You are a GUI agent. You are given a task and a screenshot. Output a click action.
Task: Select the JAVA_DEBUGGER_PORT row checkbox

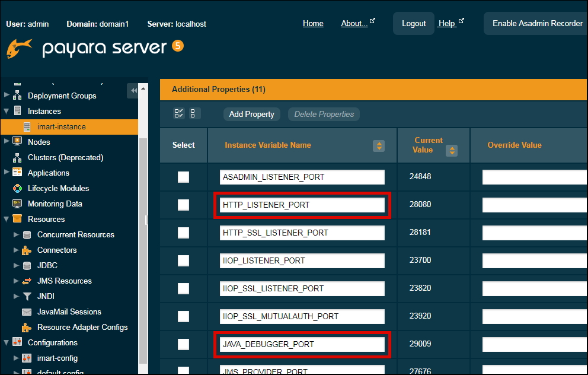pyautogui.click(x=184, y=344)
